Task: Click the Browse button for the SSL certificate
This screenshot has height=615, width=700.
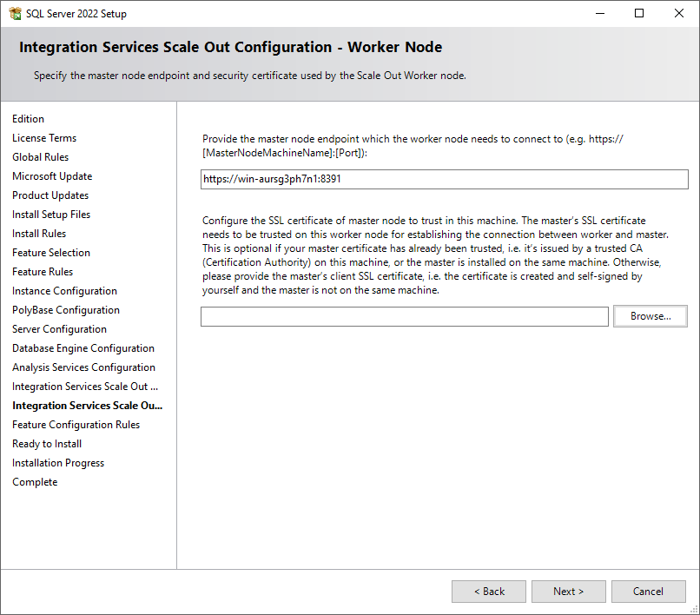Action: (650, 316)
